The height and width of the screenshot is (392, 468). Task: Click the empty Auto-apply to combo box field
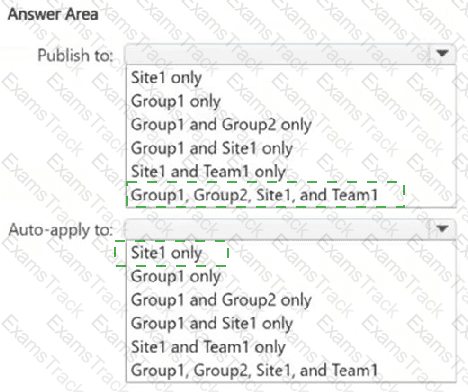(277, 229)
